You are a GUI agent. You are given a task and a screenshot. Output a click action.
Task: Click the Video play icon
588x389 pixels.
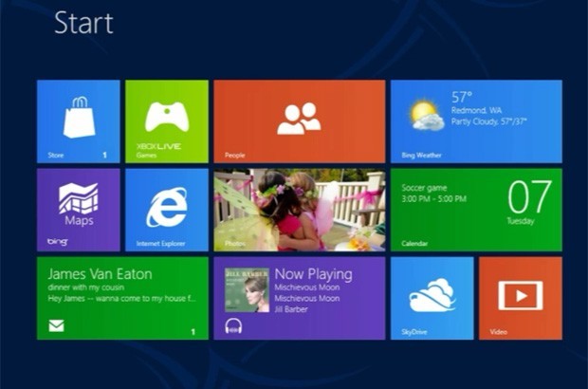tap(520, 296)
